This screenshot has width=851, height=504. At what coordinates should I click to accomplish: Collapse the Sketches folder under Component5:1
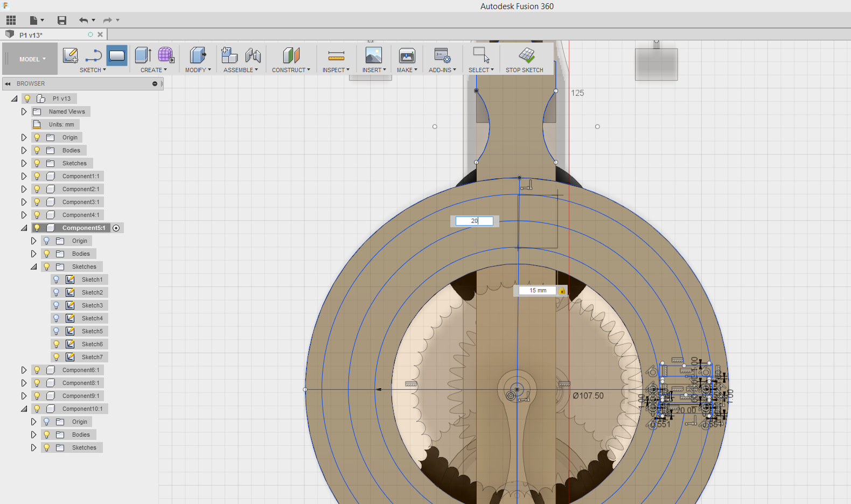tap(33, 267)
